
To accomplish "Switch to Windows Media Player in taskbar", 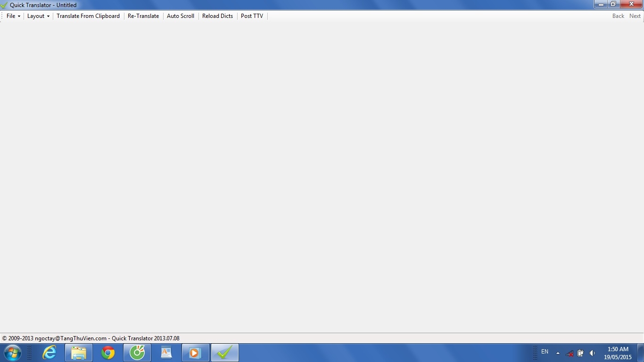I will (x=195, y=353).
